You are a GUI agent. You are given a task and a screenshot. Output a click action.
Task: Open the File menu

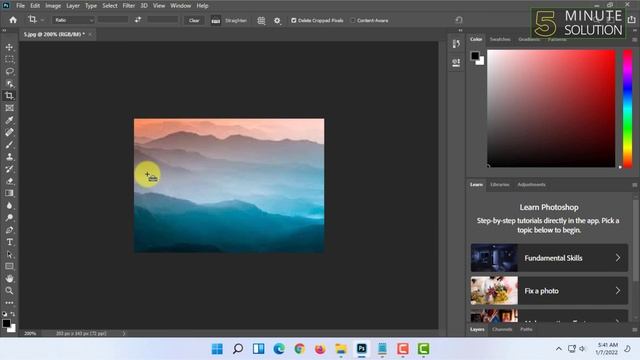[20, 6]
